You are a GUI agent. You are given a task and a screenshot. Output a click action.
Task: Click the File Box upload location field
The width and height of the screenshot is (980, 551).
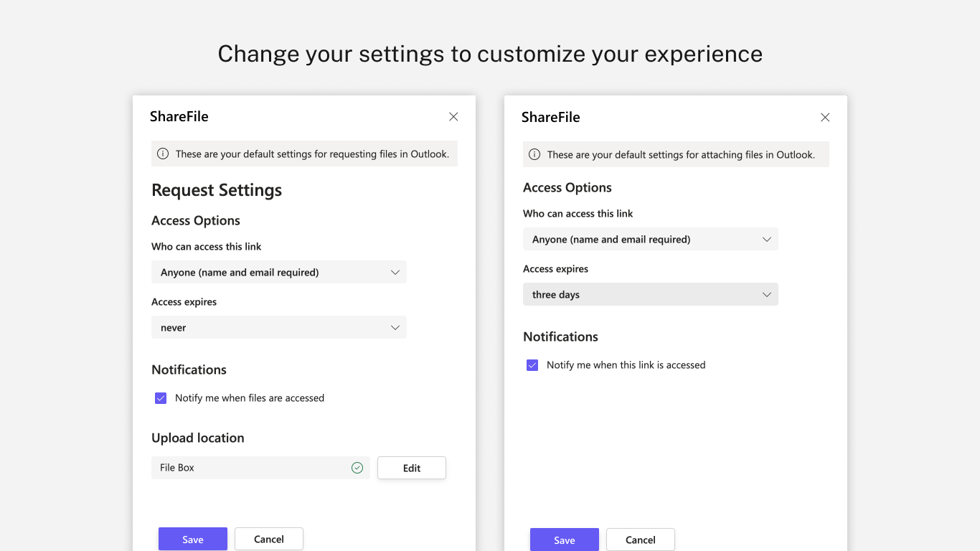251,468
